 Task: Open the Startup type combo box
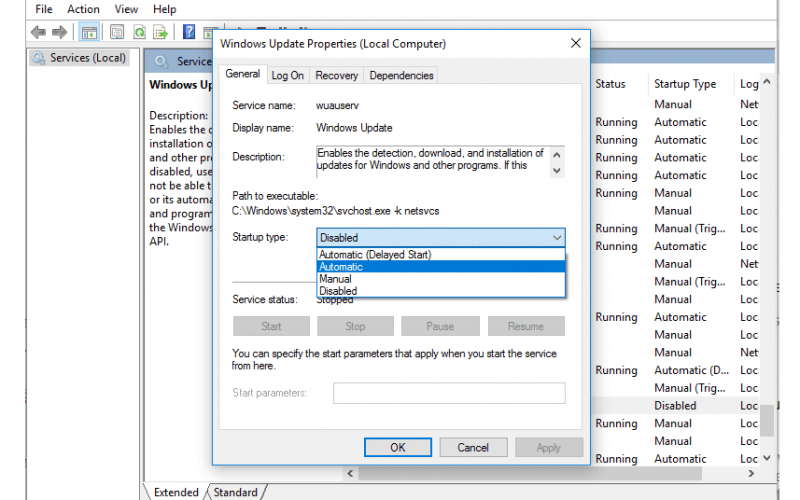[440, 237]
